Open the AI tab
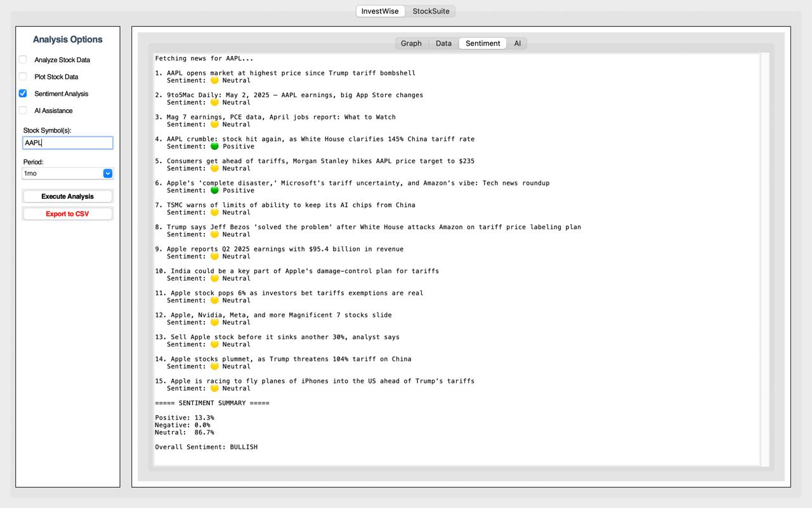Viewport: 812px width, 508px height. pos(518,43)
